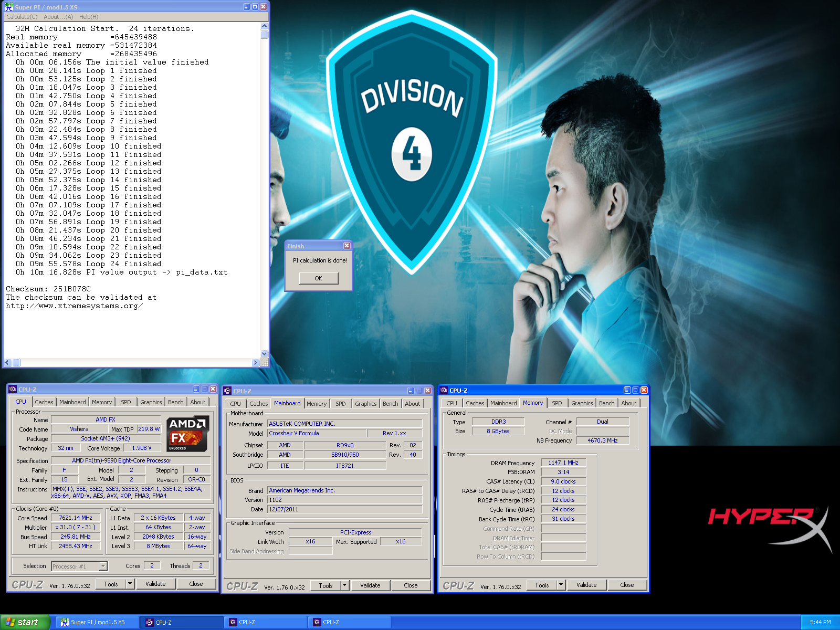The height and width of the screenshot is (630, 840).
Task: Click CPU-Z icon in Mainboard window title
Action: click(228, 391)
